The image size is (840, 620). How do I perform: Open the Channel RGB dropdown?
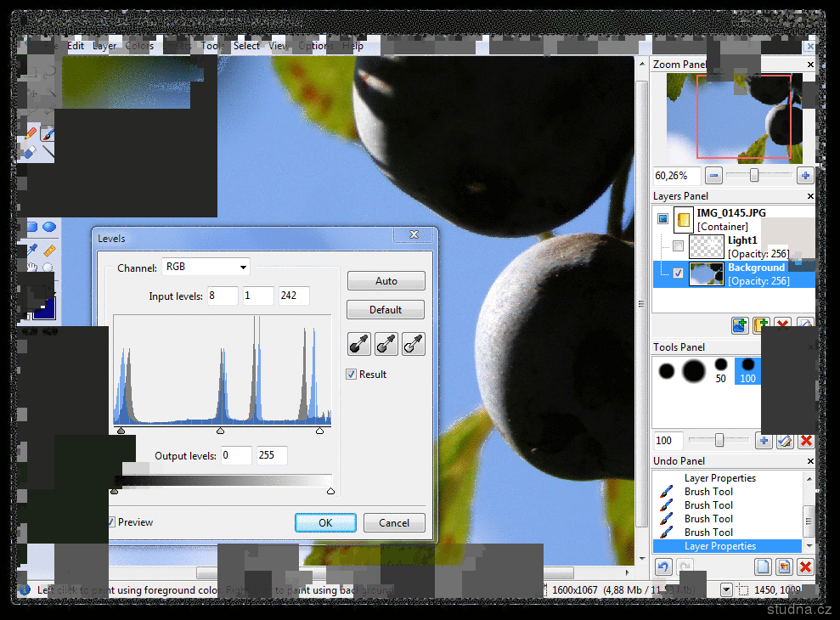206,267
